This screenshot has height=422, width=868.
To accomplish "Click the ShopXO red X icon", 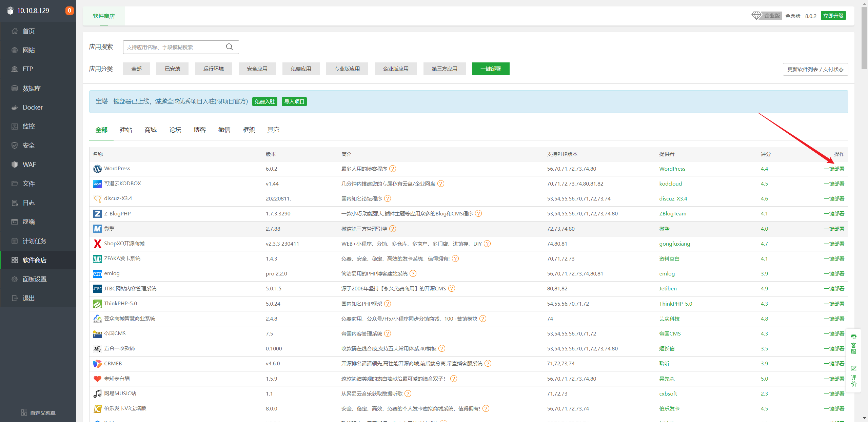I will coord(97,244).
